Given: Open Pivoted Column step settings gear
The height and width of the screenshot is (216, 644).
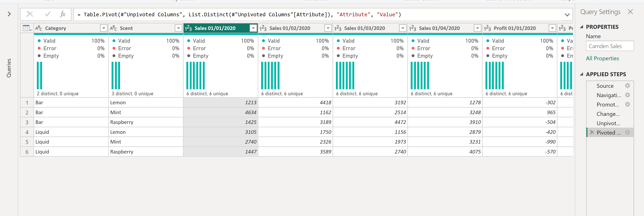Looking at the screenshot, I should click(x=628, y=132).
